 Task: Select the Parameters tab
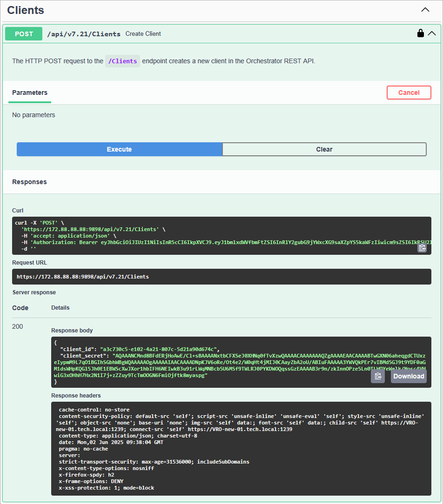pos(30,93)
